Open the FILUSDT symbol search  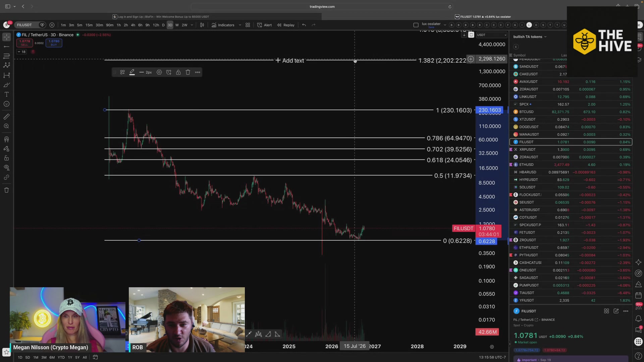pos(24,25)
